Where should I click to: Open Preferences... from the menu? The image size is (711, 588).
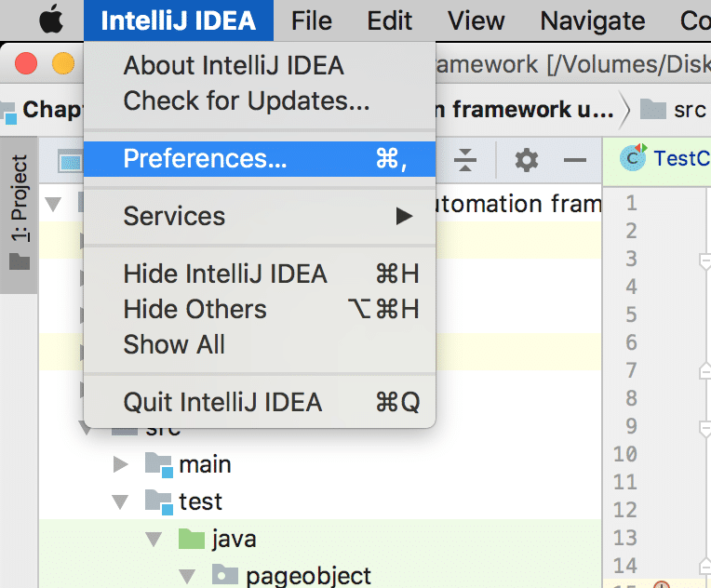pos(260,159)
